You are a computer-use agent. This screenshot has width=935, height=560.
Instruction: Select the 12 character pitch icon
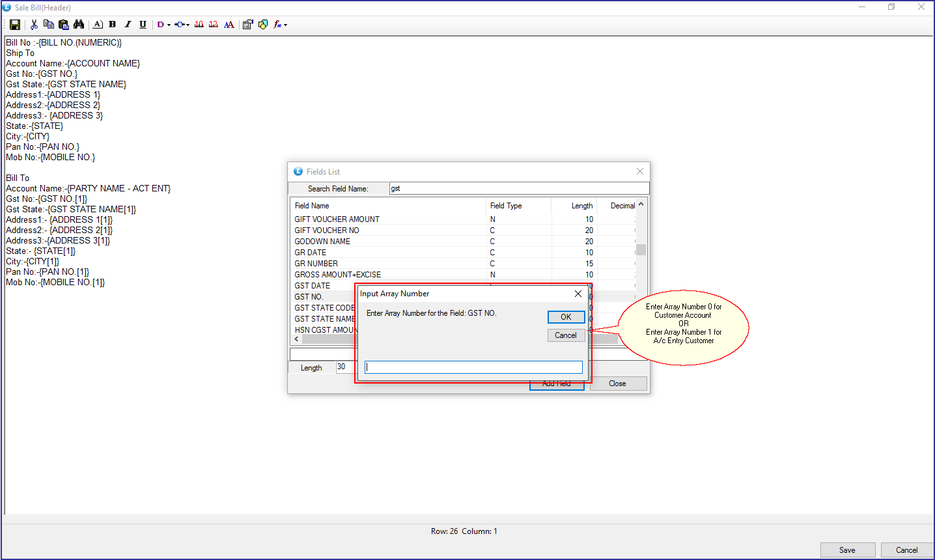tap(213, 25)
